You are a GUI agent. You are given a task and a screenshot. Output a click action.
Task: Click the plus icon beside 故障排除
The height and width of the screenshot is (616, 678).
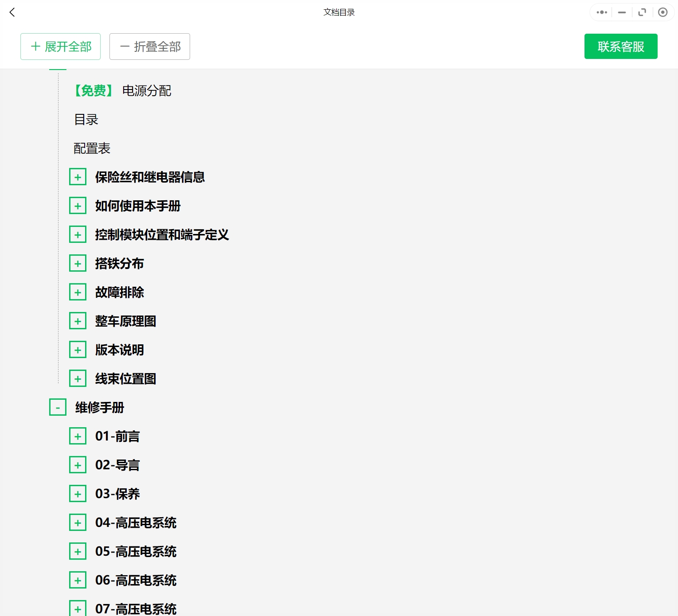[x=78, y=292]
